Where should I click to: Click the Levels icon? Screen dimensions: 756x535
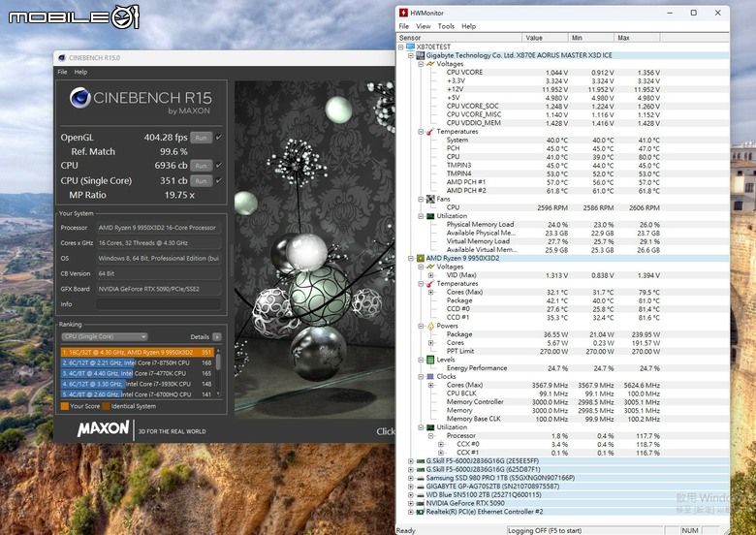430,360
